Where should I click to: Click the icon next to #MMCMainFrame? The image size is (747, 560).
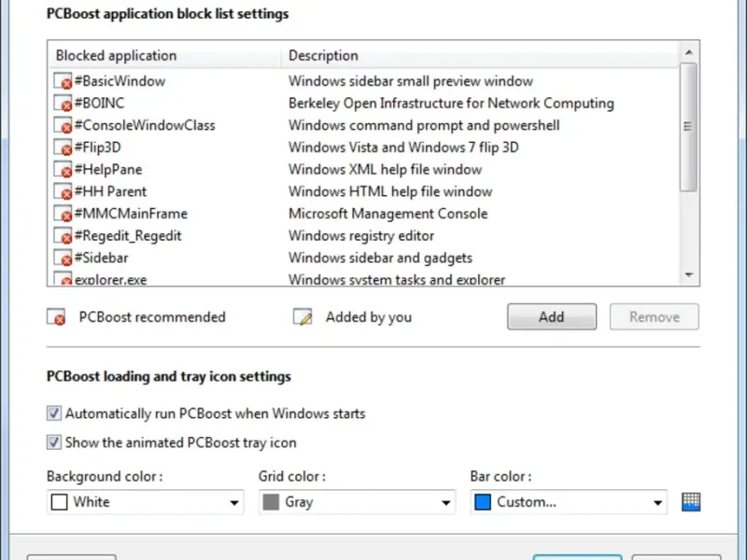63,215
